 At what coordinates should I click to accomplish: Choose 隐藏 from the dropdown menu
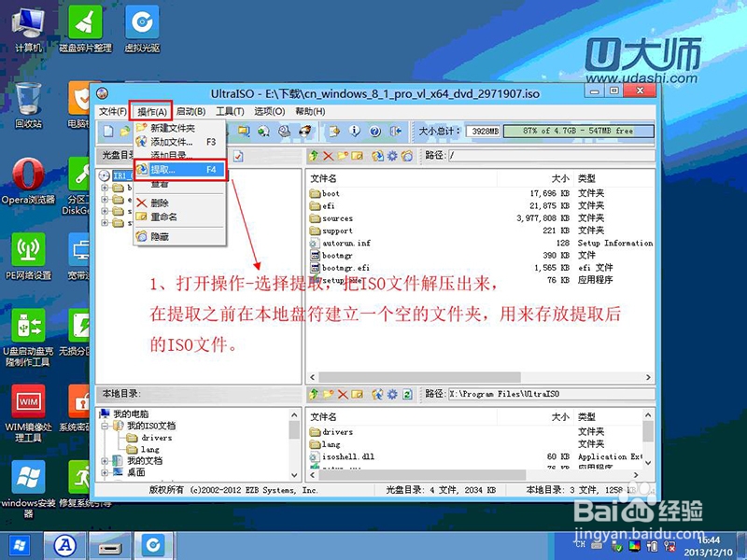pyautogui.click(x=179, y=236)
